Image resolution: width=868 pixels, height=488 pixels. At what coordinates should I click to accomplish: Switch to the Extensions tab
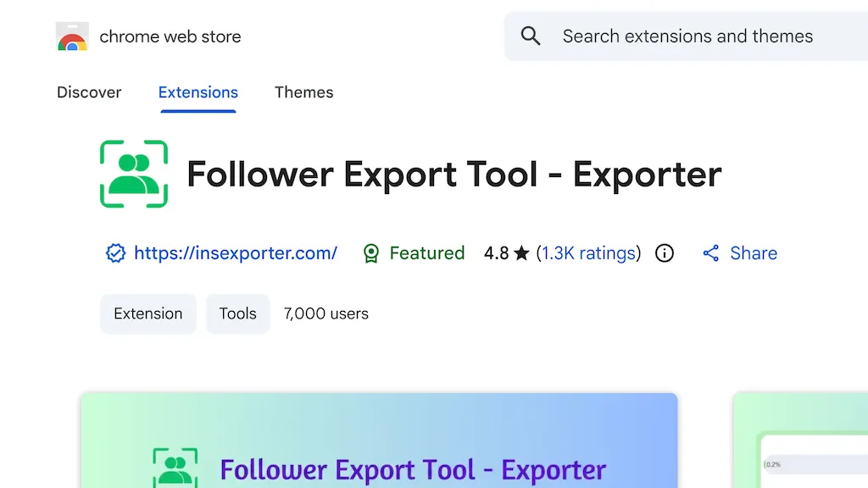pos(198,92)
